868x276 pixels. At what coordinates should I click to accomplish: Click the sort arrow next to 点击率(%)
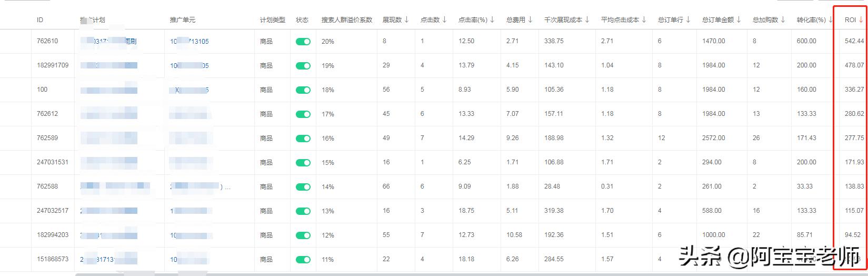point(492,19)
